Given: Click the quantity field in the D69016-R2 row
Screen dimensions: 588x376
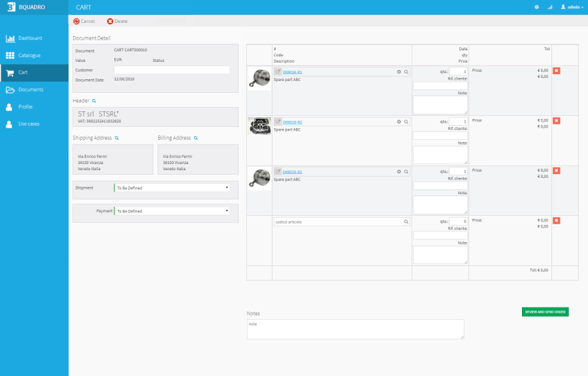Looking at the screenshot, I should tap(458, 122).
